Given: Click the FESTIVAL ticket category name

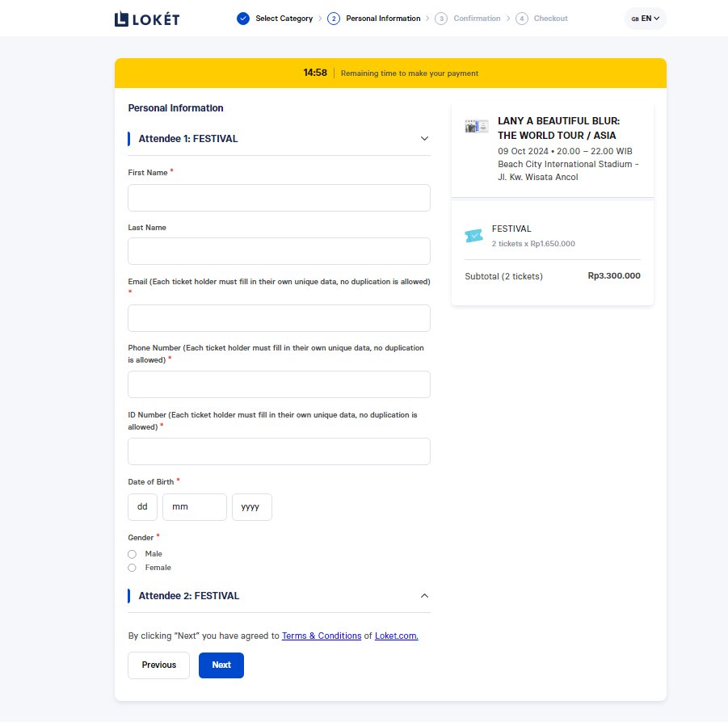Looking at the screenshot, I should point(511,229).
